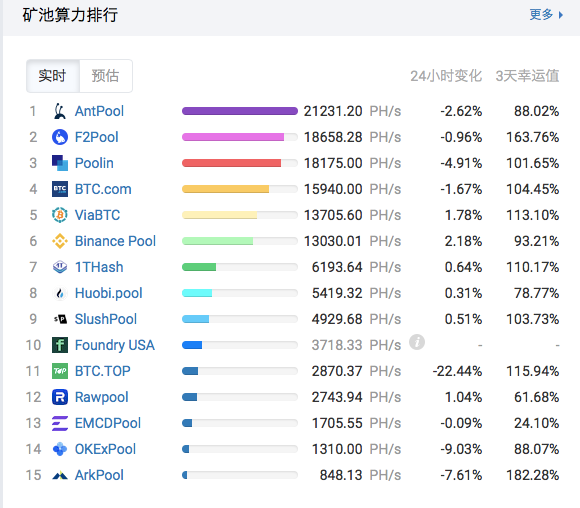The width and height of the screenshot is (580, 508).
Task: Click the 矿池算力排行 title
Action: [70, 15]
